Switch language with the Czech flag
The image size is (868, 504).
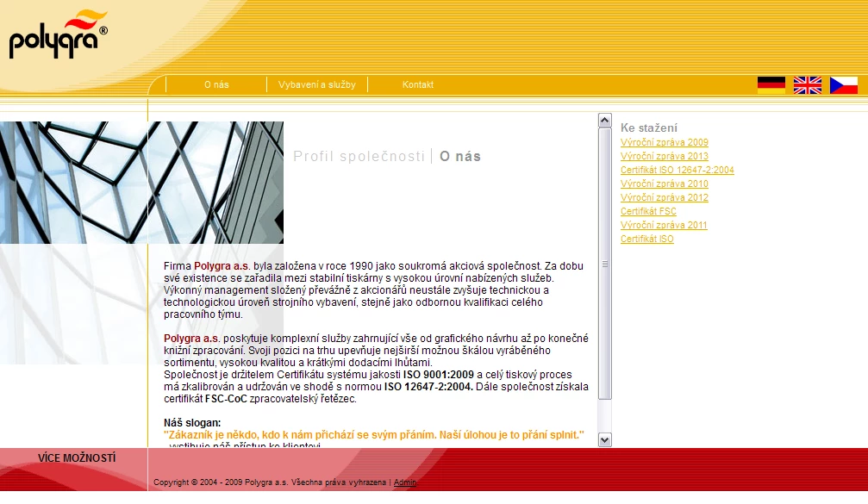[x=844, y=85]
